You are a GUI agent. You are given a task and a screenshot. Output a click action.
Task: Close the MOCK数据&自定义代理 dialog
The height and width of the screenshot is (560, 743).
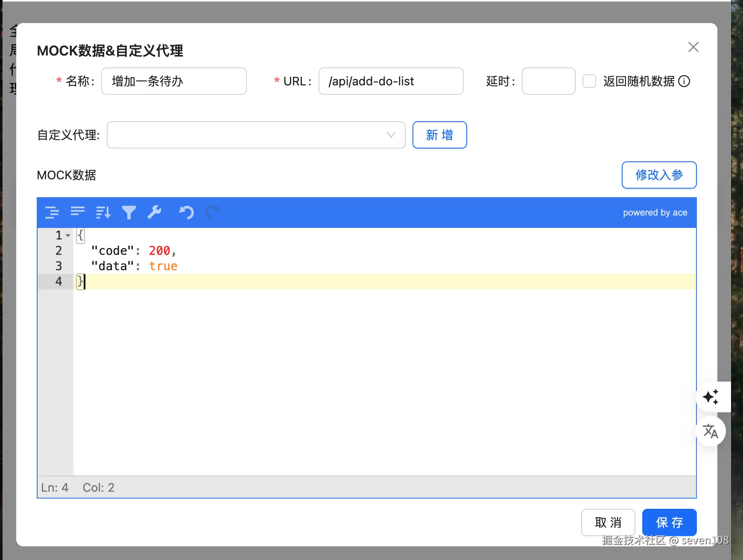coord(693,47)
